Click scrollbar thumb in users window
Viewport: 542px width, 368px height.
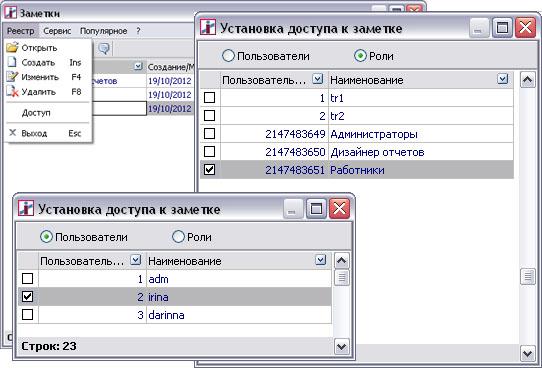342,277
